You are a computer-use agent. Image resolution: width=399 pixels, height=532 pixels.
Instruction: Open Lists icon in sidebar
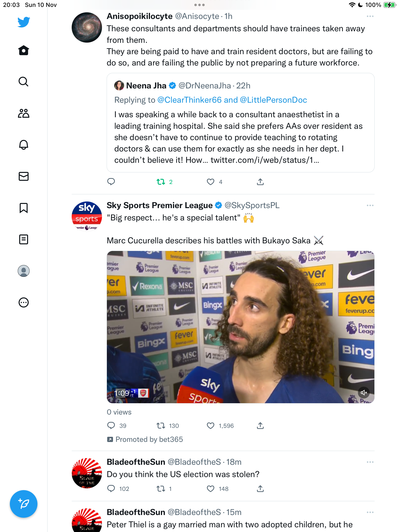click(x=24, y=239)
